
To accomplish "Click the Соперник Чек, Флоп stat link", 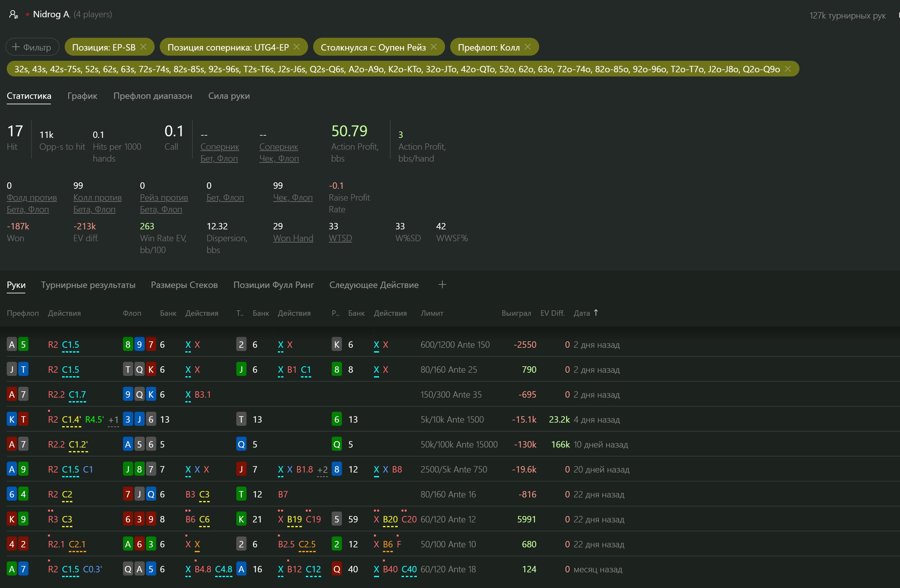I will [x=279, y=153].
